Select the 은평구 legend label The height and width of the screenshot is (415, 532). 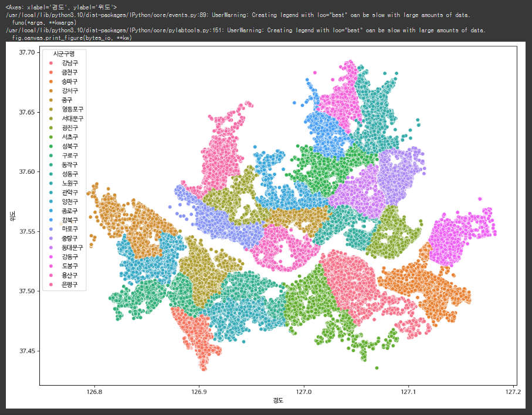pos(70,285)
